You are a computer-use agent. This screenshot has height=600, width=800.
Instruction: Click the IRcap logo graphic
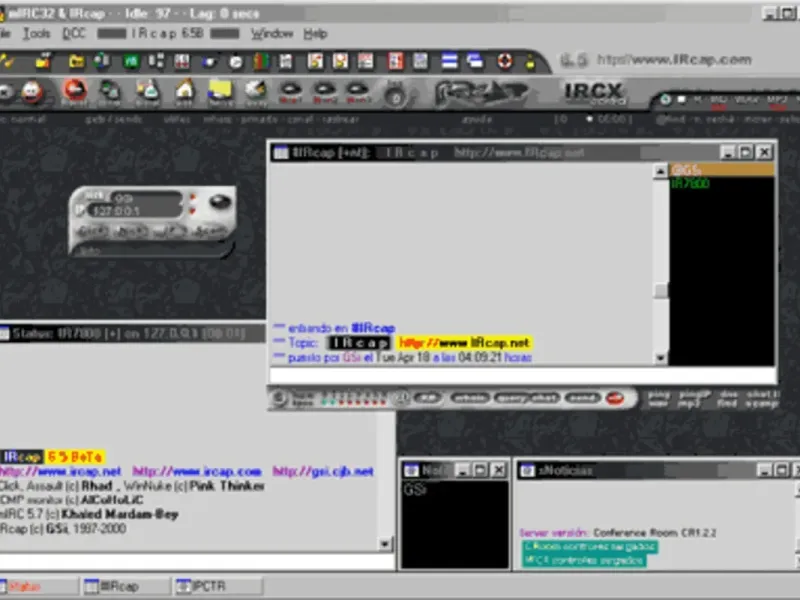[x=481, y=93]
